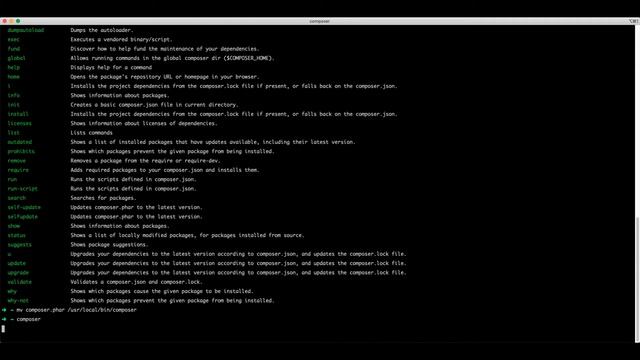Click the 'suggests' command name

20,245
